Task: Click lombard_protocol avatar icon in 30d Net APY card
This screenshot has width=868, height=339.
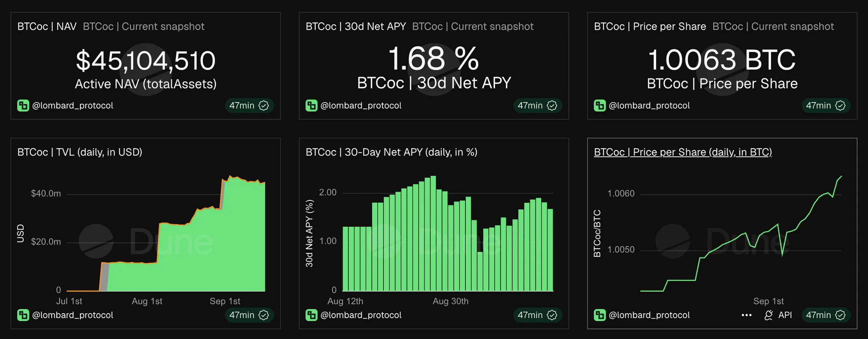Action: pos(312,106)
